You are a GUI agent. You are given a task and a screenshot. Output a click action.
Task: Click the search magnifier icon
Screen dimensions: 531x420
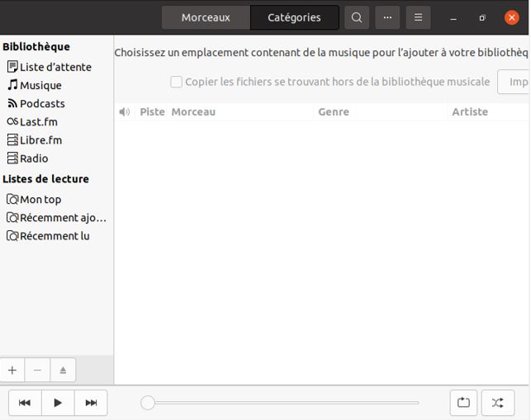pos(356,17)
